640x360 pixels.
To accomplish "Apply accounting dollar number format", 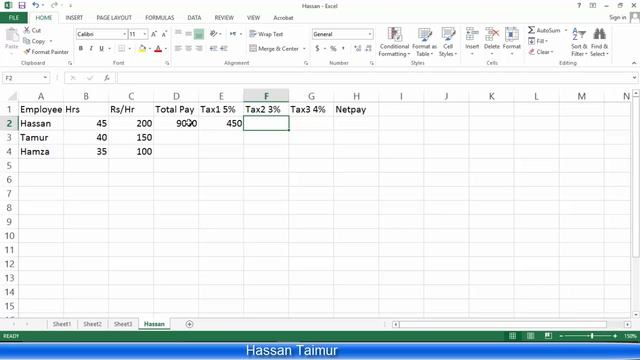I will pos(317,48).
